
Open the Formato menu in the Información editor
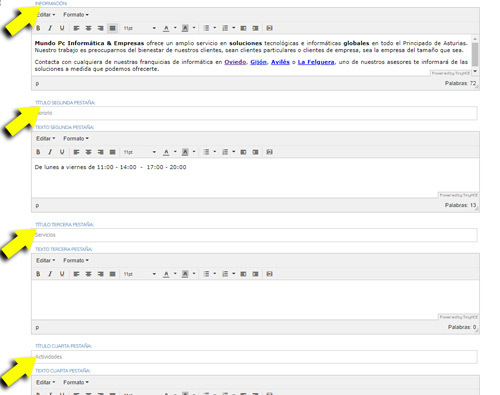point(76,15)
